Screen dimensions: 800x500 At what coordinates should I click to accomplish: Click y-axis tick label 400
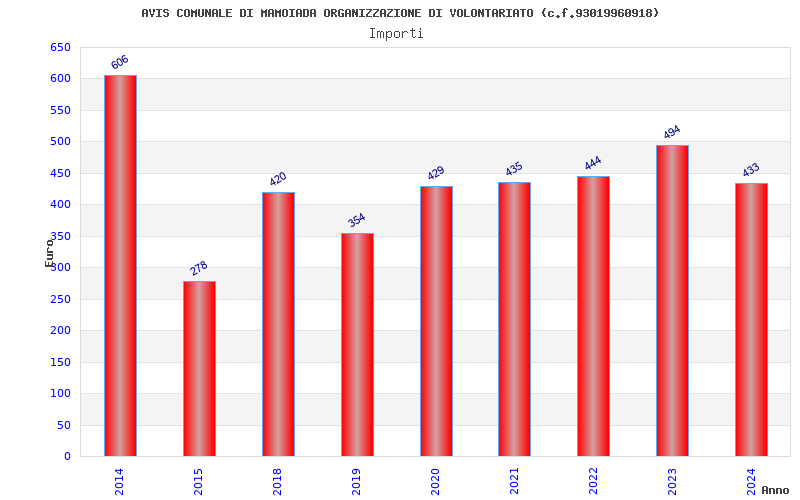click(60, 205)
